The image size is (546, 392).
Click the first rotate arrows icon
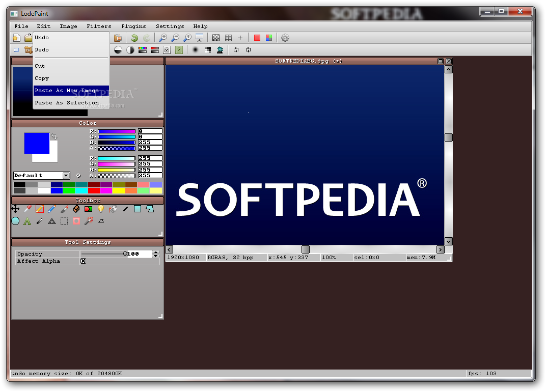tap(236, 50)
